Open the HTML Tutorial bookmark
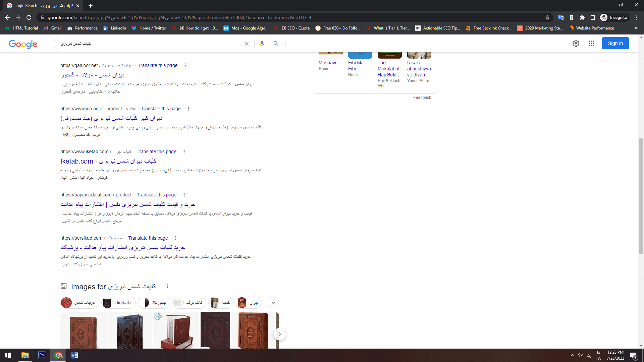The height and width of the screenshot is (362, 644). tap(21, 28)
